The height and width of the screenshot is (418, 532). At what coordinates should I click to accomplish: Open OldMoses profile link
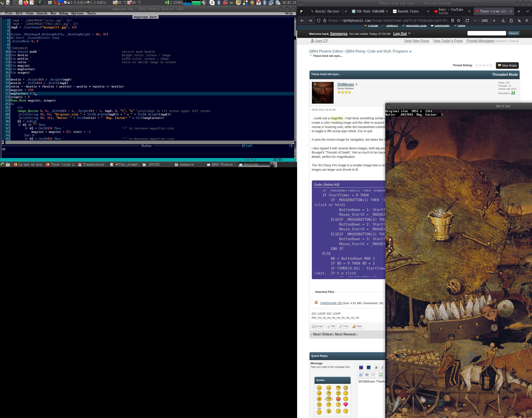[345, 84]
